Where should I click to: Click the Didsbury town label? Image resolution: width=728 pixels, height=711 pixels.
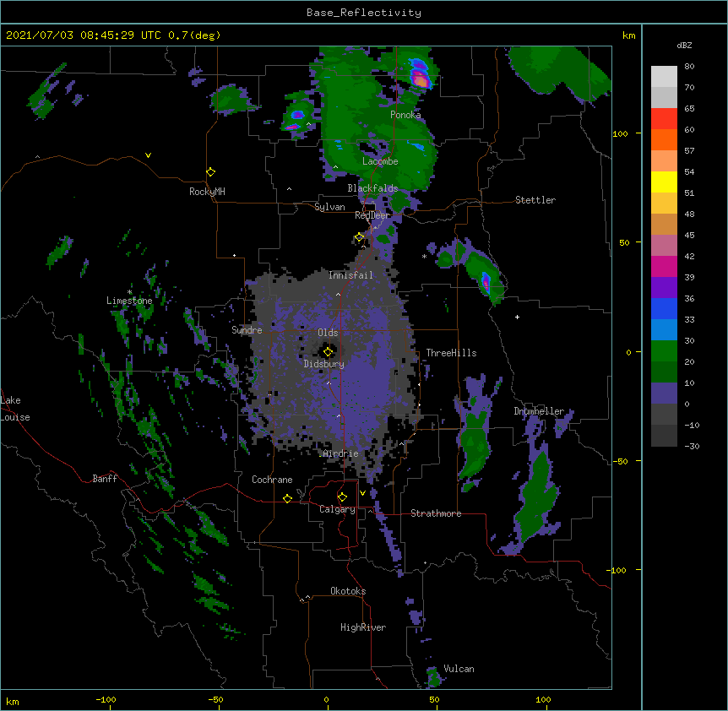click(324, 364)
